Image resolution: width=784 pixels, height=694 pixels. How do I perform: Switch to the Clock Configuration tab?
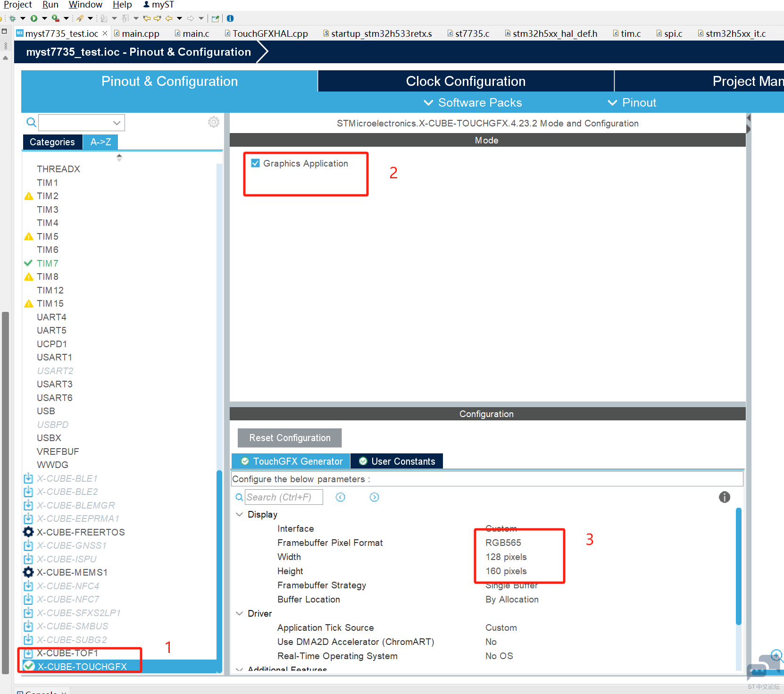466,81
